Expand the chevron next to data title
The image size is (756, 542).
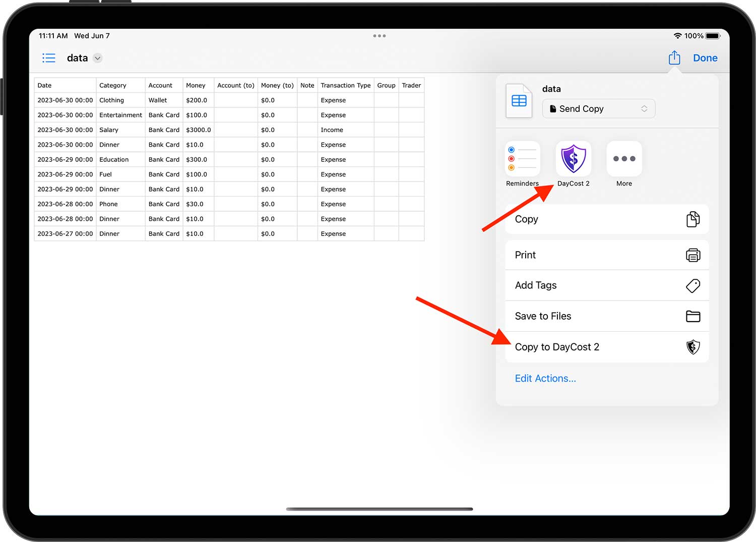[97, 58]
